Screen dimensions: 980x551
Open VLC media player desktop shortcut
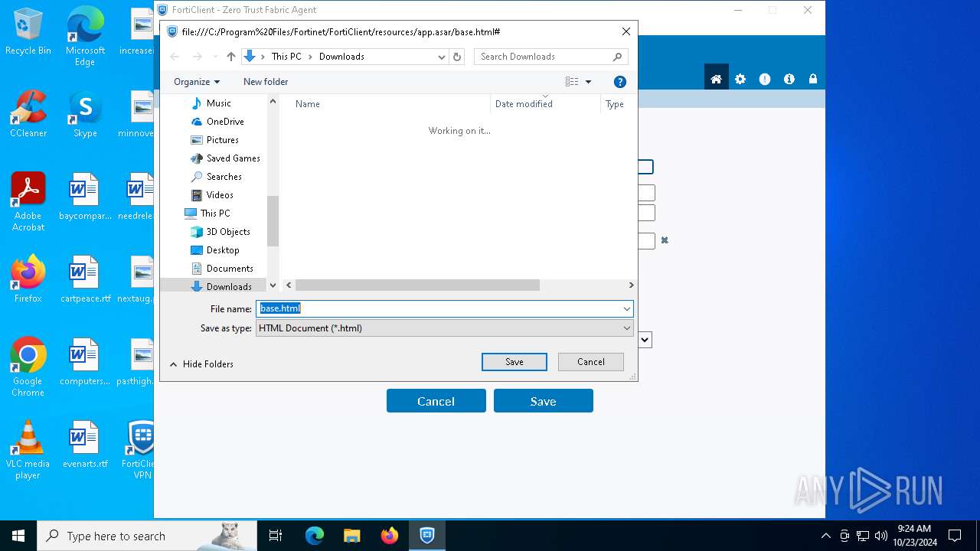[x=28, y=450]
